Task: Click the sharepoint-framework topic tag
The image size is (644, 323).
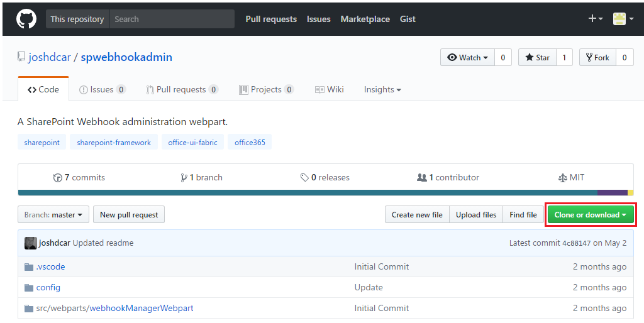Action: tap(114, 143)
